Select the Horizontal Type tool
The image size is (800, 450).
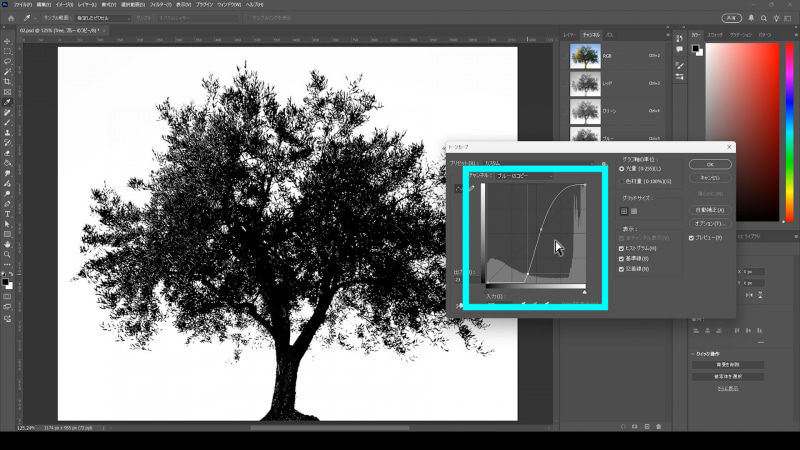tap(7, 214)
